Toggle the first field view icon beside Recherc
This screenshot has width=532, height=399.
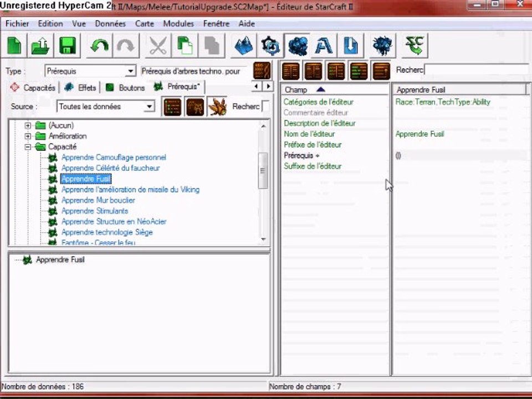click(x=291, y=71)
